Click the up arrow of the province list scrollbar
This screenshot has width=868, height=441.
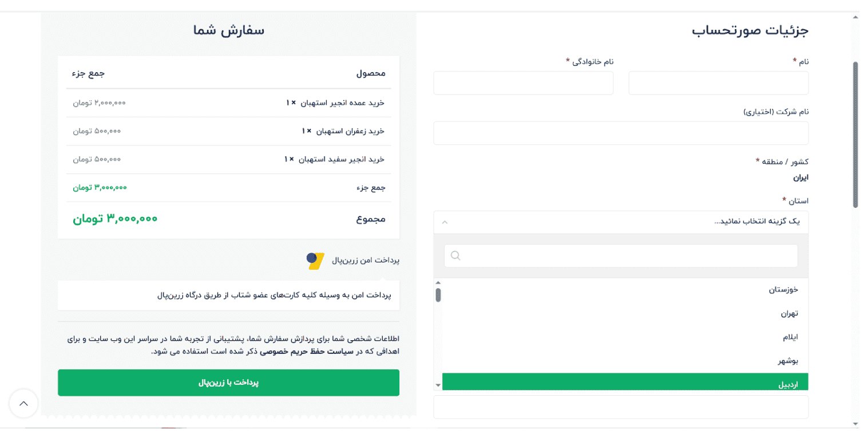[x=438, y=282]
